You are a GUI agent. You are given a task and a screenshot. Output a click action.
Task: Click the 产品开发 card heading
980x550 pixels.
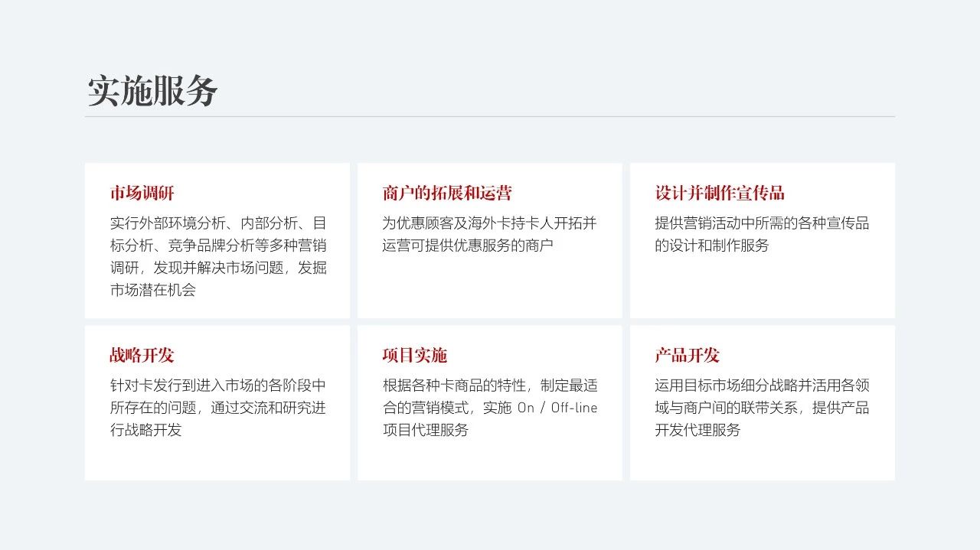point(687,355)
